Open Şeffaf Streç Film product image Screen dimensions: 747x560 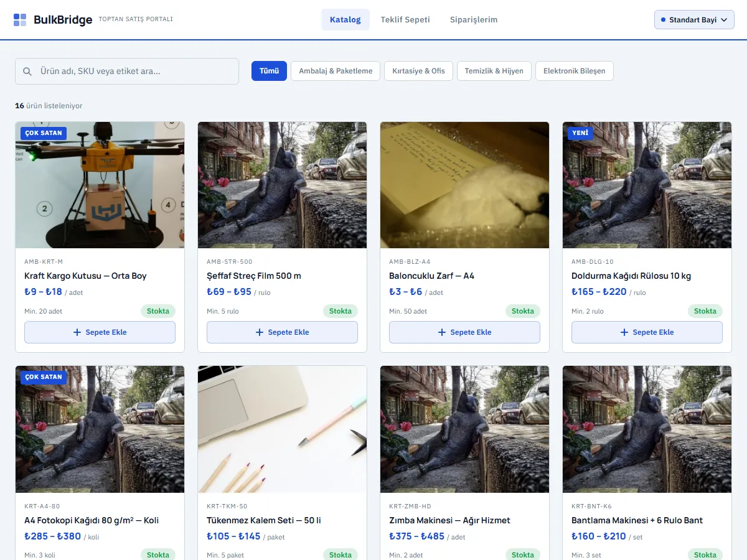[282, 185]
